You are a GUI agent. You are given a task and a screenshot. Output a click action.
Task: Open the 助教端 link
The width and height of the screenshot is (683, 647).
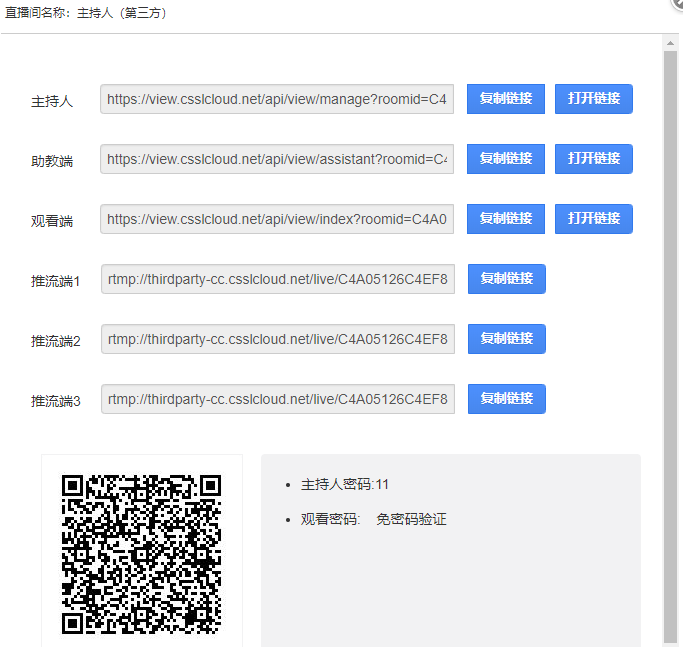594,159
